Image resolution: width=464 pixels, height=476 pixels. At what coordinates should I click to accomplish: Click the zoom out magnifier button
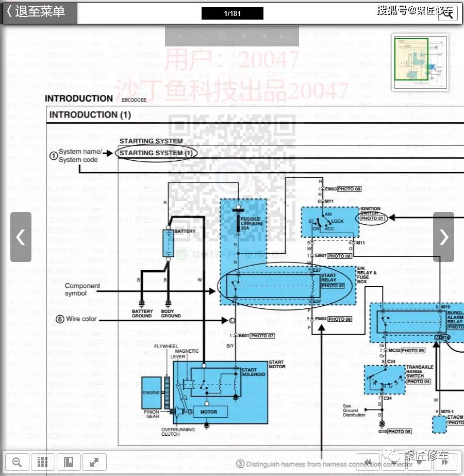17,462
